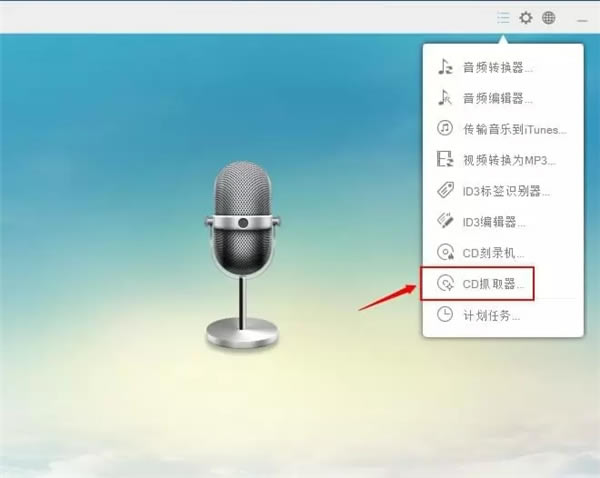This screenshot has width=600, height=478.
Task: Choose ID3编辑器... menu item
Action: point(494,222)
